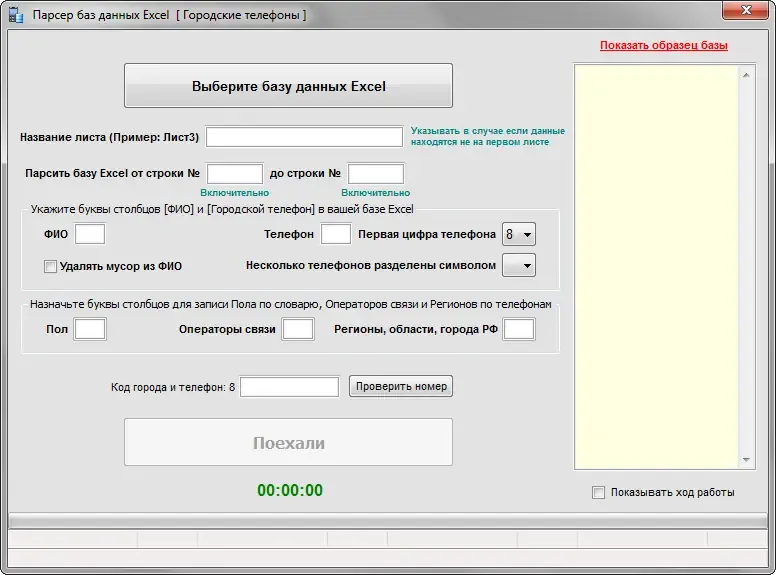This screenshot has width=776, height=575.
Task: Open 'Несколько телефонов разделены символом' dropdown
Action: click(x=519, y=265)
